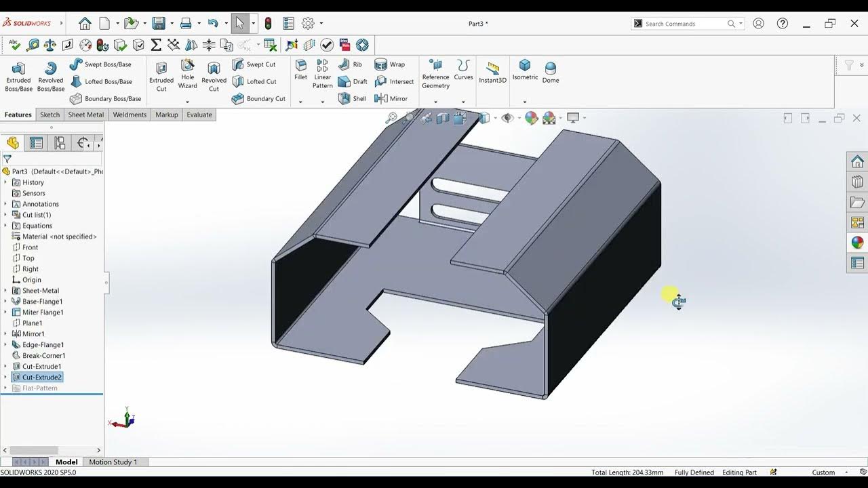Screen dimensions: 868x488
Task: Switch to the Sketch tab
Action: [x=50, y=115]
